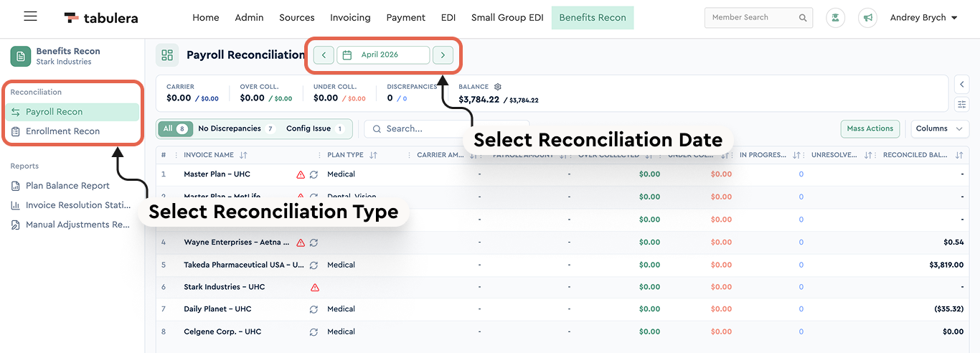This screenshot has width=980, height=353.
Task: Filter by Config Issue
Action: pos(315,129)
